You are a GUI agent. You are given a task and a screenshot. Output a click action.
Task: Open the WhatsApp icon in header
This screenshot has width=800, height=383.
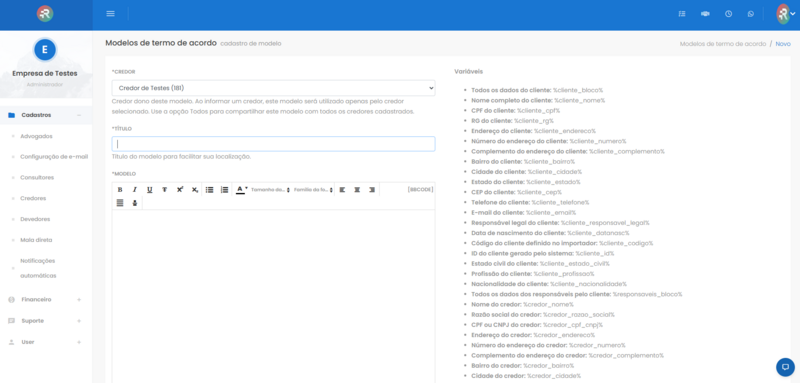pyautogui.click(x=751, y=14)
